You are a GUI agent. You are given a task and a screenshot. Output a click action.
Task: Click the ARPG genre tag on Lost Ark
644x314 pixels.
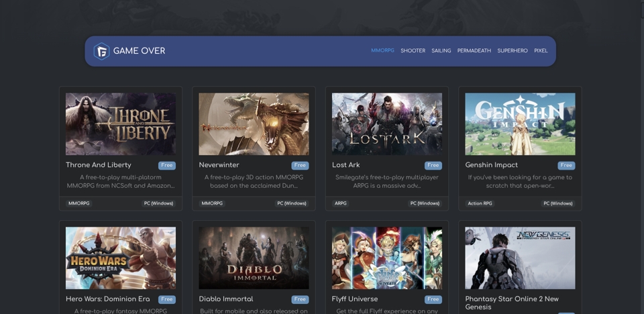point(341,203)
